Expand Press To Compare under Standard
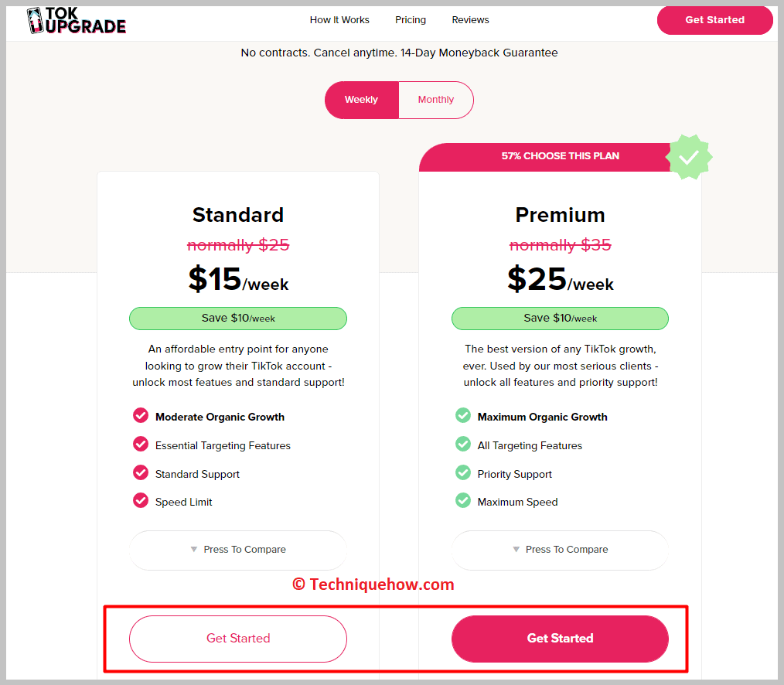The width and height of the screenshot is (784, 685). [x=238, y=550]
